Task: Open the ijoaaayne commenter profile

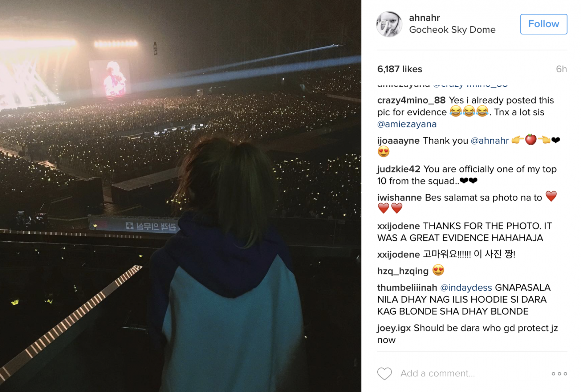Action: 398,141
